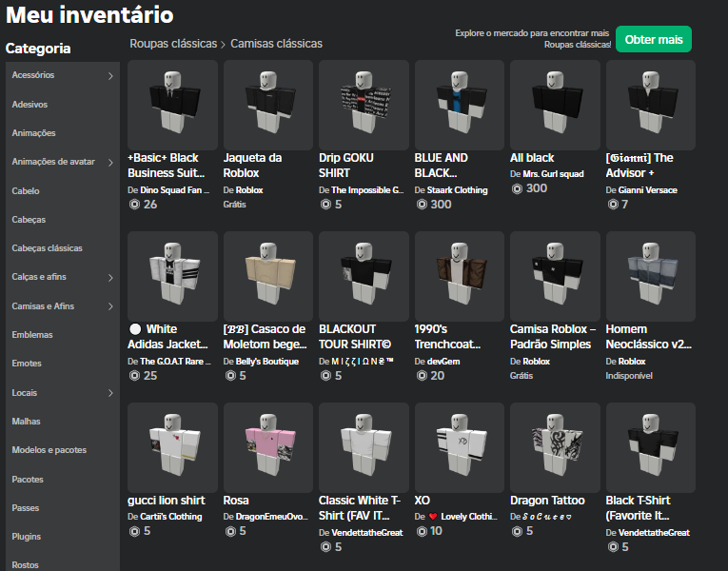The image size is (728, 571).
Task: Open Belly's Boutique creator link
Action: [267, 362]
